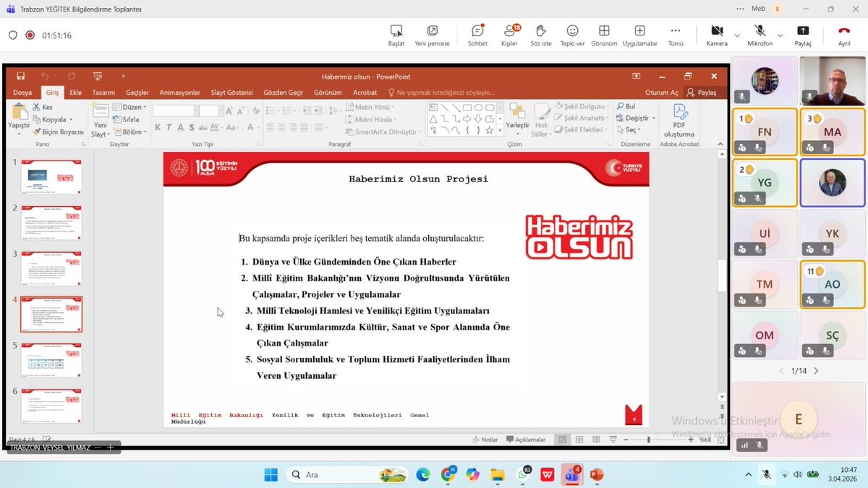This screenshot has width=868, height=488.
Task: Toggle the Notlar notes pane
Action: [x=485, y=440]
